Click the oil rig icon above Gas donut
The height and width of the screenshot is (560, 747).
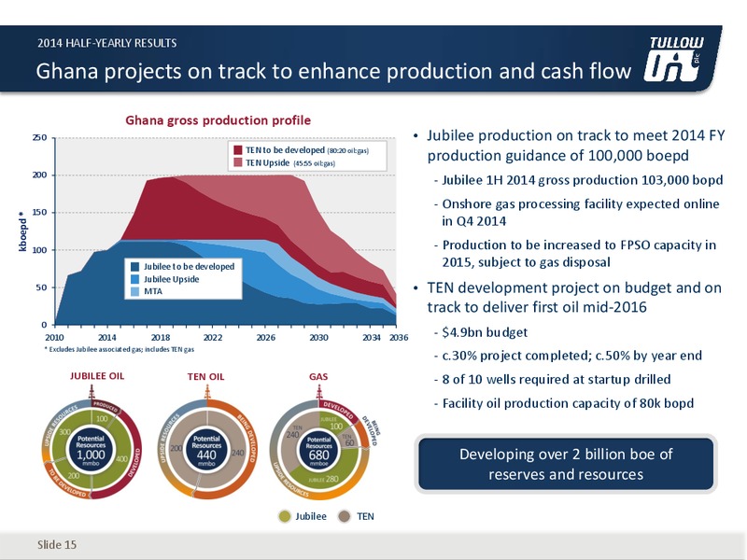pyautogui.click(x=318, y=393)
